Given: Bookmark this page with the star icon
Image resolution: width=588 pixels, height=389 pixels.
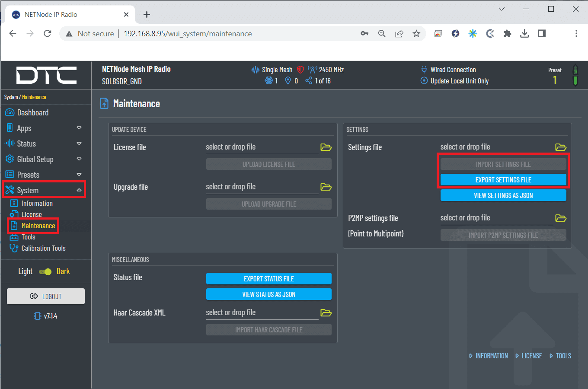Looking at the screenshot, I should coord(416,34).
